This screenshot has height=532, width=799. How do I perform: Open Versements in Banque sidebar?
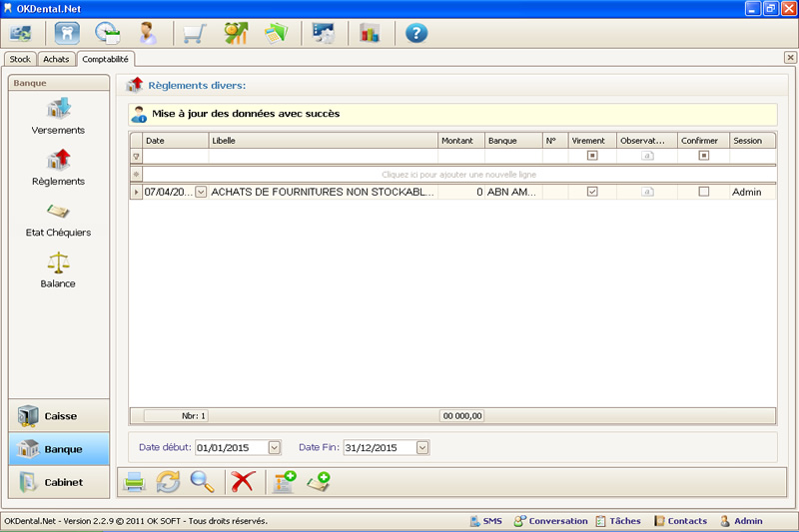click(58, 116)
